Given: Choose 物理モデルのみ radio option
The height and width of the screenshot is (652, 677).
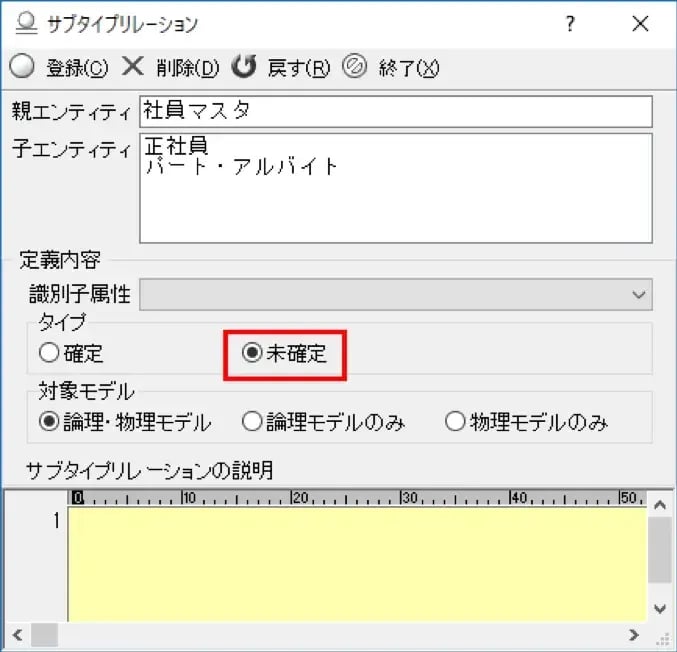Looking at the screenshot, I should click(x=455, y=422).
